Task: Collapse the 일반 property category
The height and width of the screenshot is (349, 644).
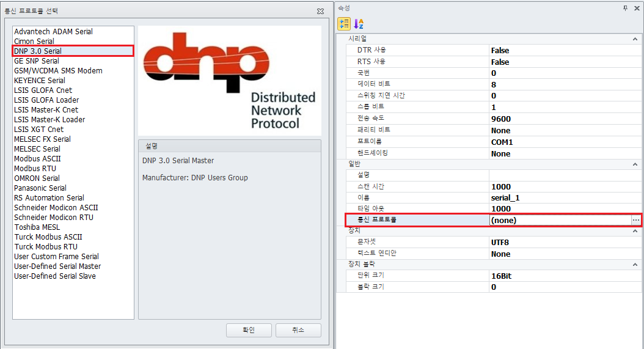Action: pyautogui.click(x=635, y=164)
